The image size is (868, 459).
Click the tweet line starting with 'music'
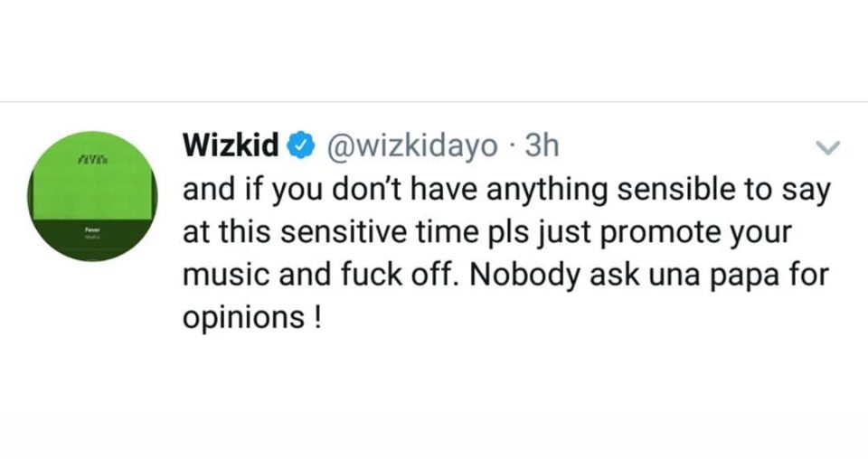pyautogui.click(x=505, y=276)
